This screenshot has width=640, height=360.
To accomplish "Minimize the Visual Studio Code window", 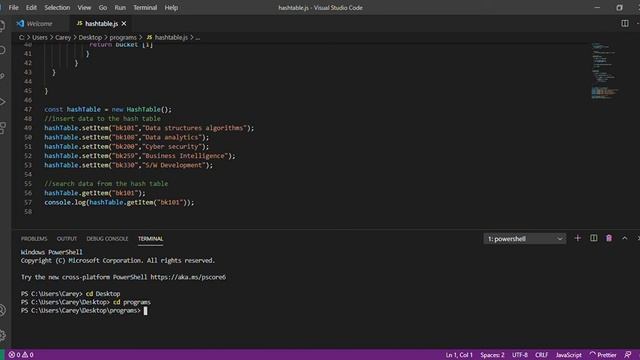I will coord(597,7).
